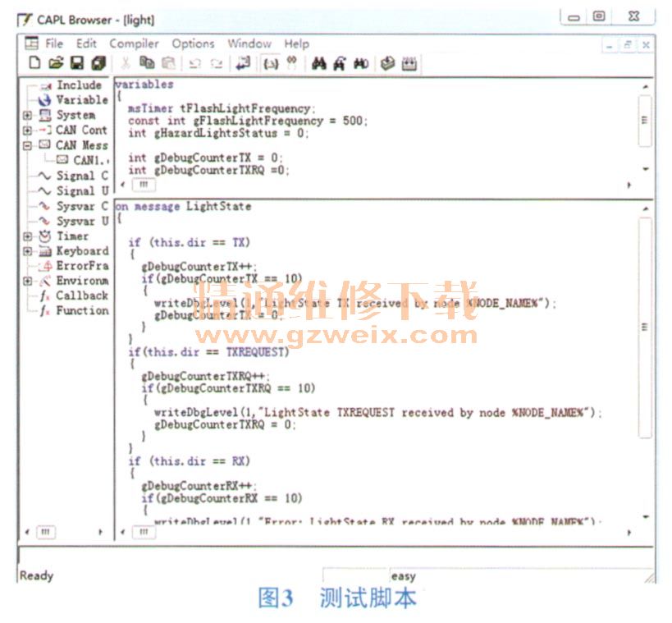Click the 'on message LightState' header text
Image resolution: width=672 pixels, height=623 pixels.
[183, 207]
